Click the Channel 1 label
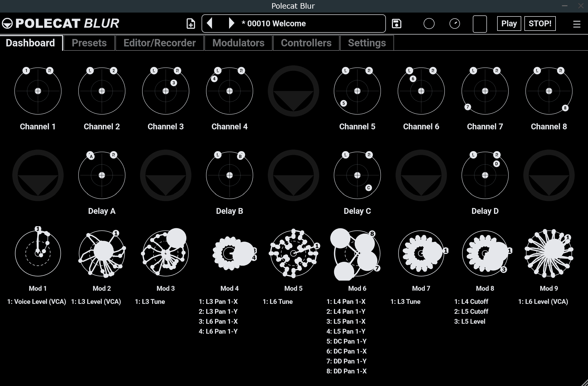This screenshot has height=386, width=588. click(x=38, y=127)
